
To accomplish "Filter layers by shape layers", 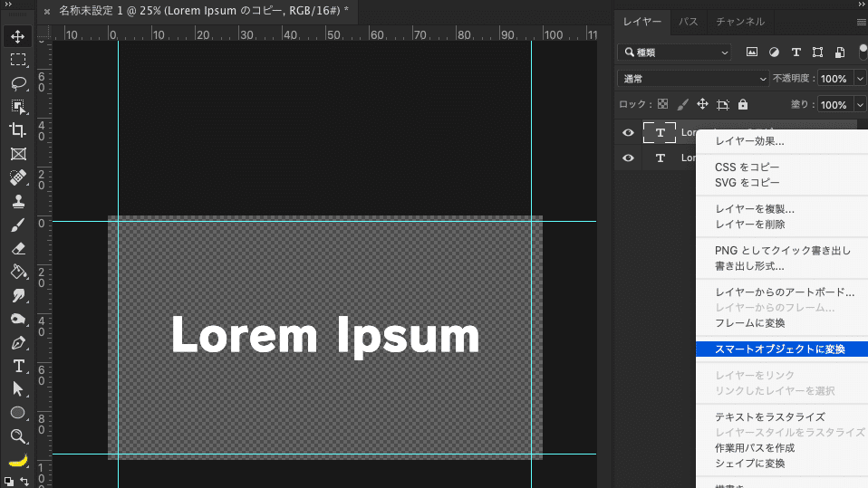I will click(x=817, y=52).
